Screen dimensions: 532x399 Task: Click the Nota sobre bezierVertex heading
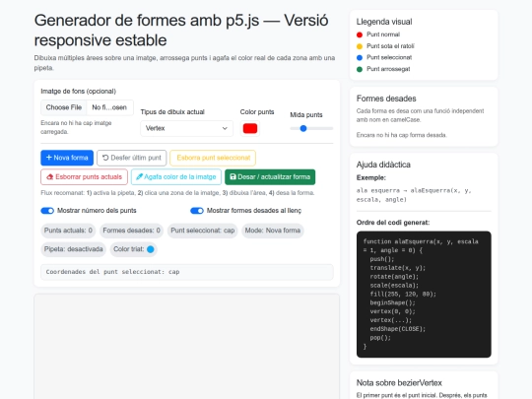(399, 383)
